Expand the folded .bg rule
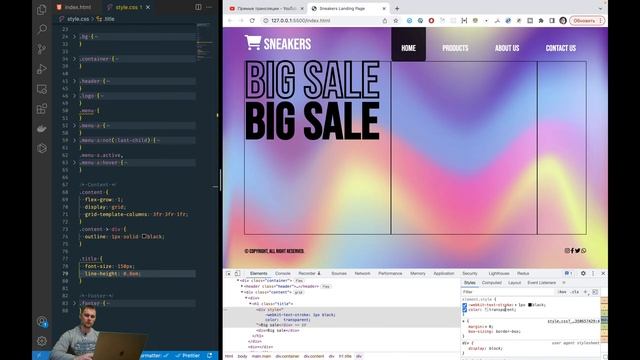Image resolution: width=640 pixels, height=360 pixels. tap(74, 36)
